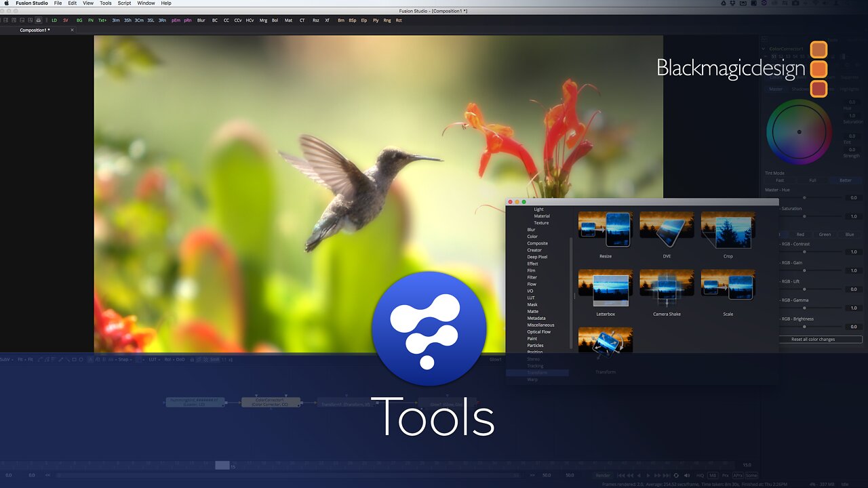Toggle the Prx proxy button
This screenshot has width=868, height=488.
(x=725, y=475)
